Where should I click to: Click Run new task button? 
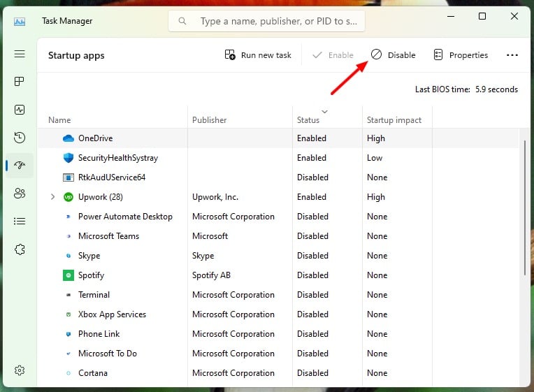click(x=258, y=55)
